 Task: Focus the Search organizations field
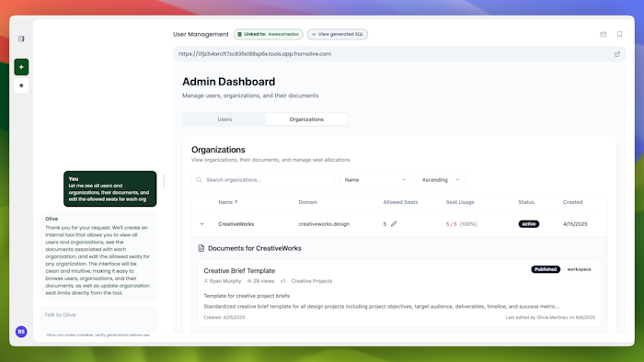click(263, 179)
